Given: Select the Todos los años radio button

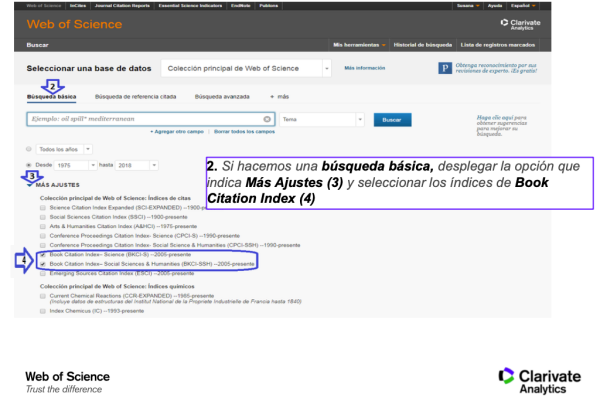Looking at the screenshot, I should [29, 149].
